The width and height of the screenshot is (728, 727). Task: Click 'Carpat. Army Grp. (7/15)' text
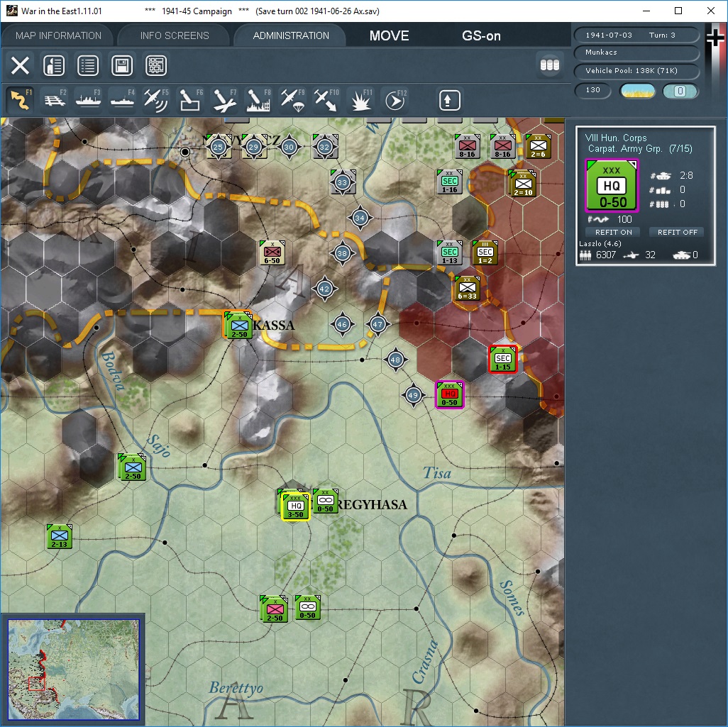(640, 148)
